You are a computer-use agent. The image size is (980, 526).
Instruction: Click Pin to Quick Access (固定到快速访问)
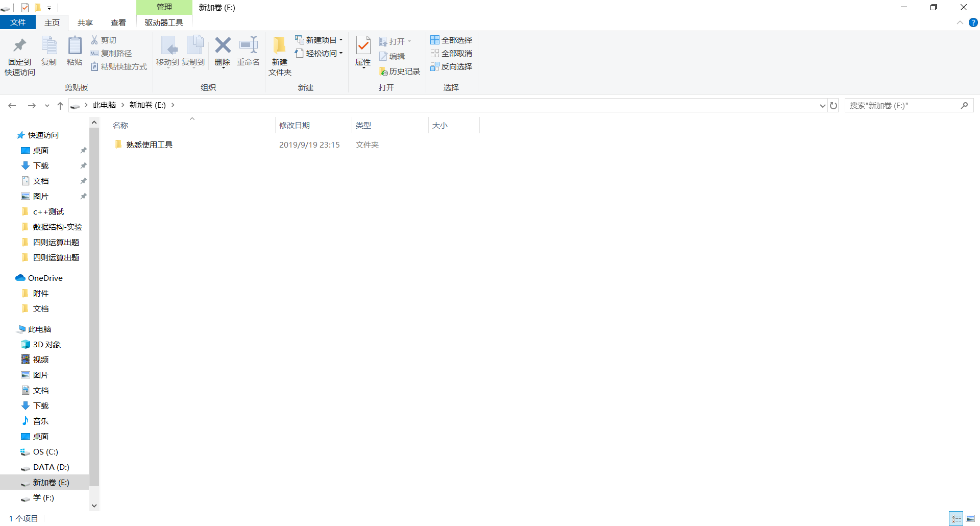click(x=20, y=57)
